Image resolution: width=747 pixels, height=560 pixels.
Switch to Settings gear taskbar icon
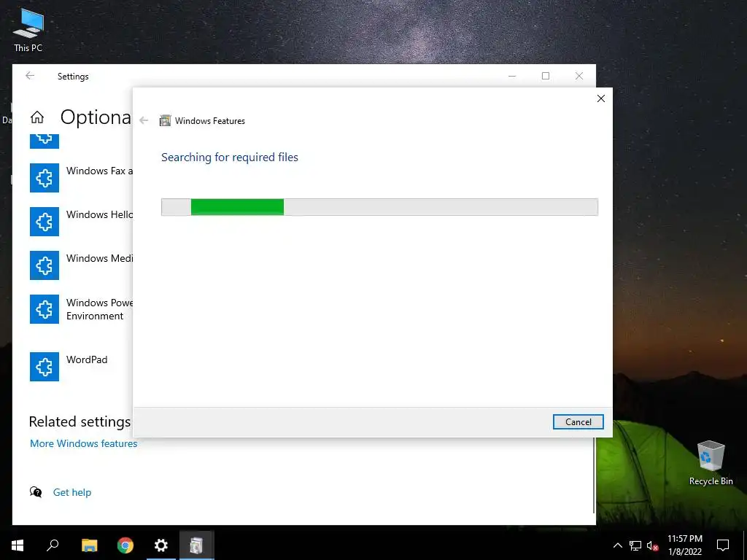pyautogui.click(x=161, y=545)
